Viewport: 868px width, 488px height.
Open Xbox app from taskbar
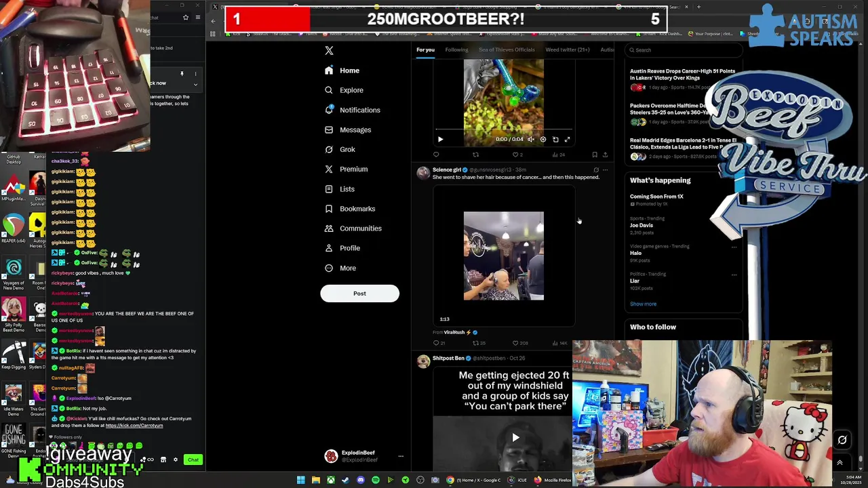click(x=330, y=480)
